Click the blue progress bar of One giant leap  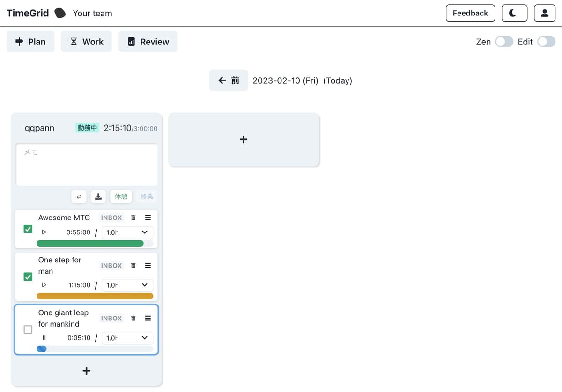(x=42, y=348)
